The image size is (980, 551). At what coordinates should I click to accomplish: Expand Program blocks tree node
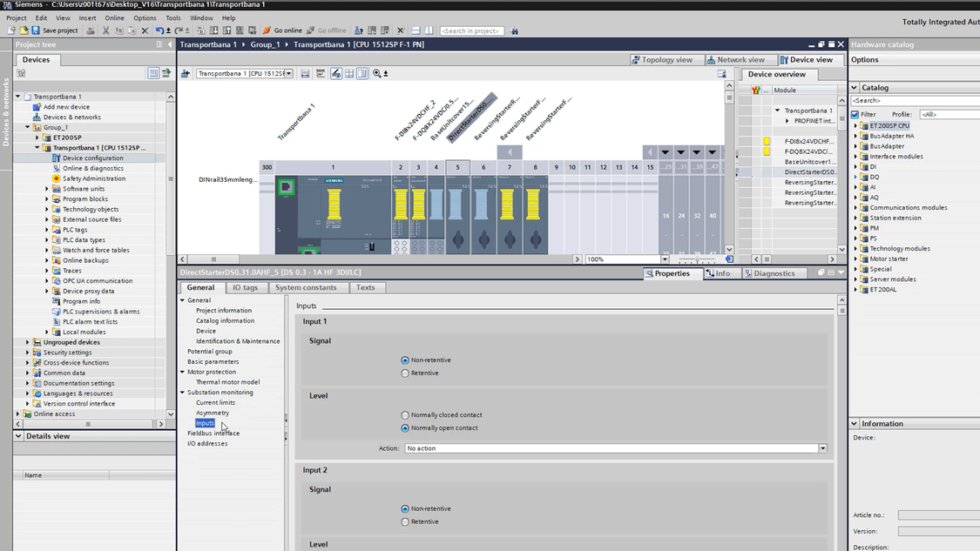(47, 198)
